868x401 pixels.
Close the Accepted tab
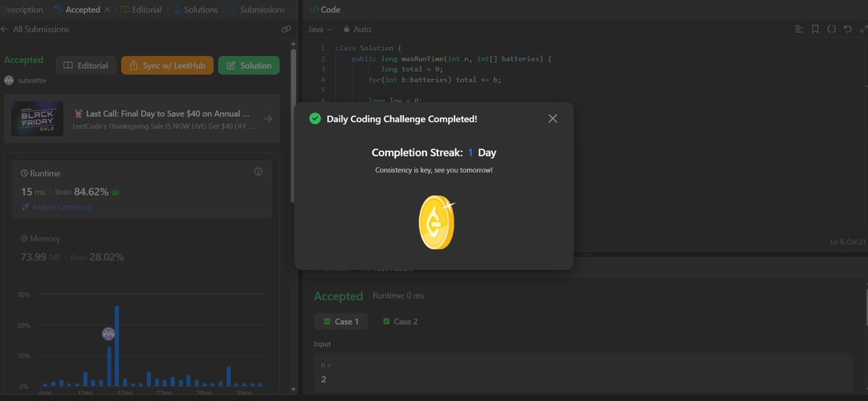(107, 9)
